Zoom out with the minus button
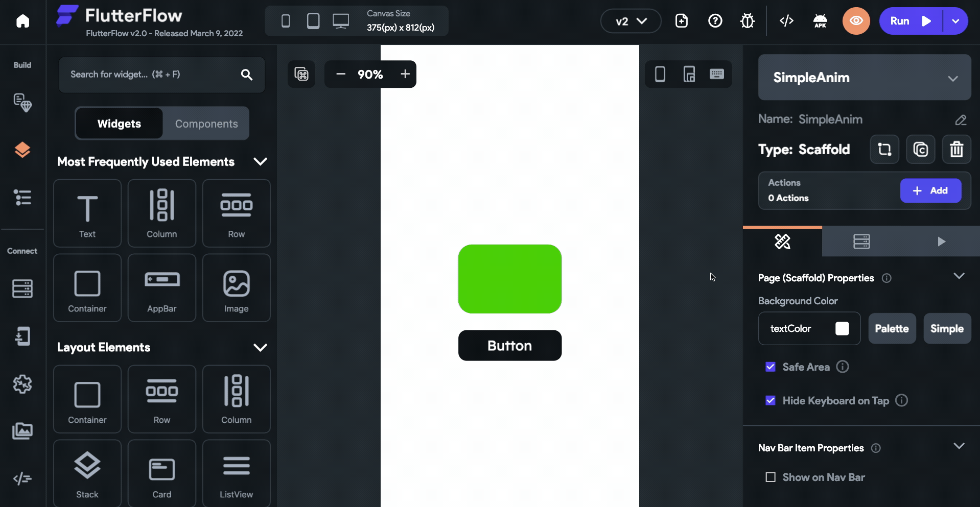Screen dimensions: 980x507 [x=341, y=74]
